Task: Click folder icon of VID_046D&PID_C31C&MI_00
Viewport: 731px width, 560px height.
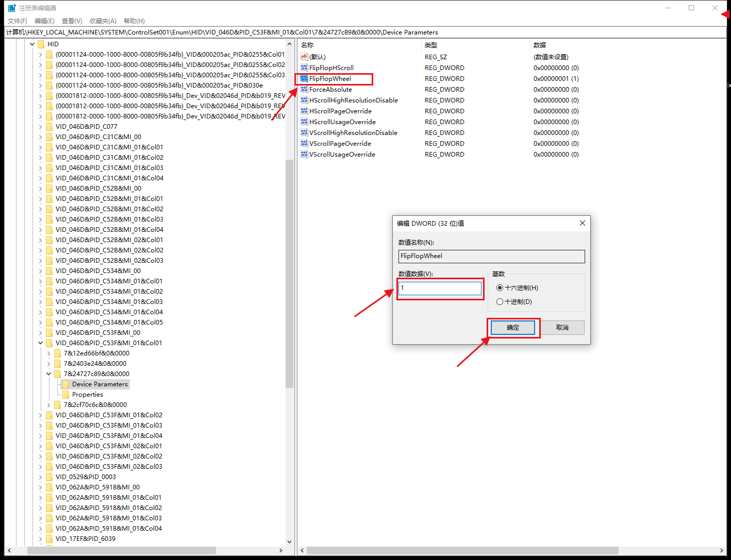Action: click(49, 137)
